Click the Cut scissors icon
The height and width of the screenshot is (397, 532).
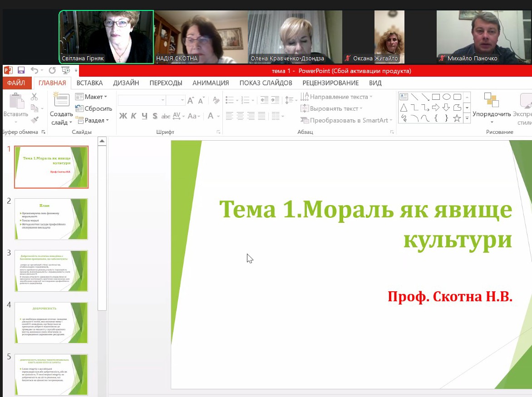click(34, 96)
